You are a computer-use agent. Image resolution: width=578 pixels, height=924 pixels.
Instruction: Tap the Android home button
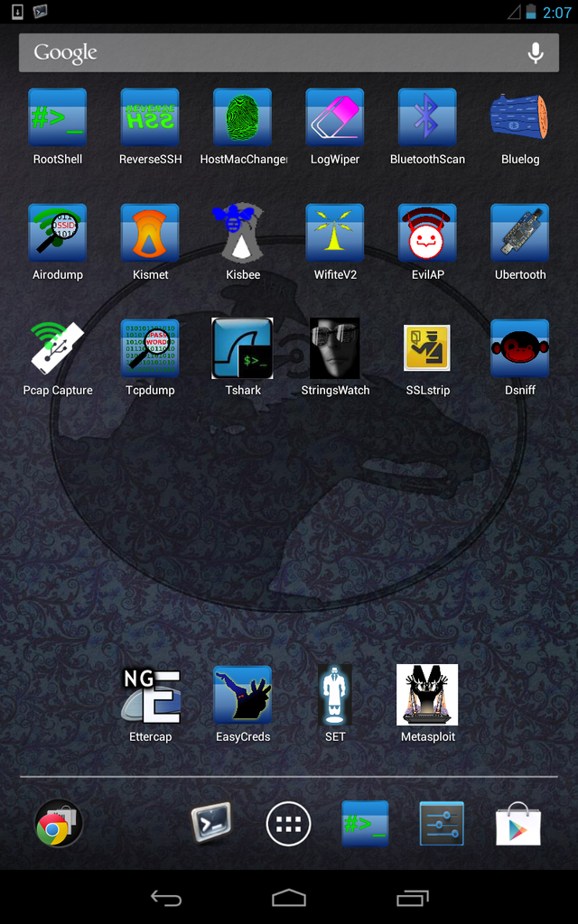289,898
